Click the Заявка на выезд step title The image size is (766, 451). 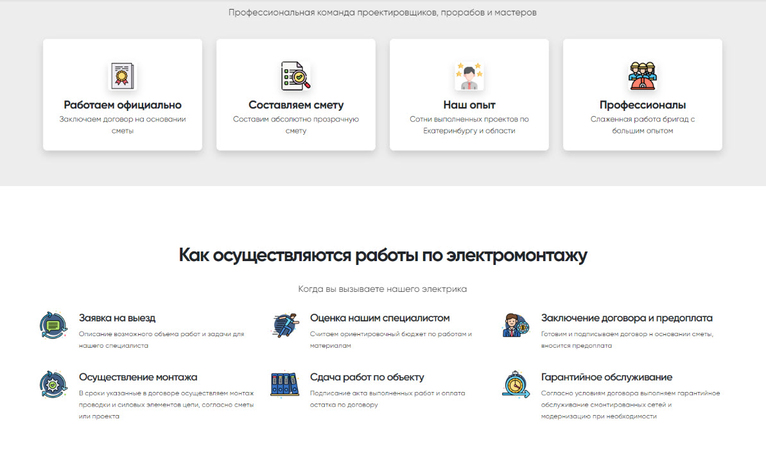pyautogui.click(x=117, y=318)
